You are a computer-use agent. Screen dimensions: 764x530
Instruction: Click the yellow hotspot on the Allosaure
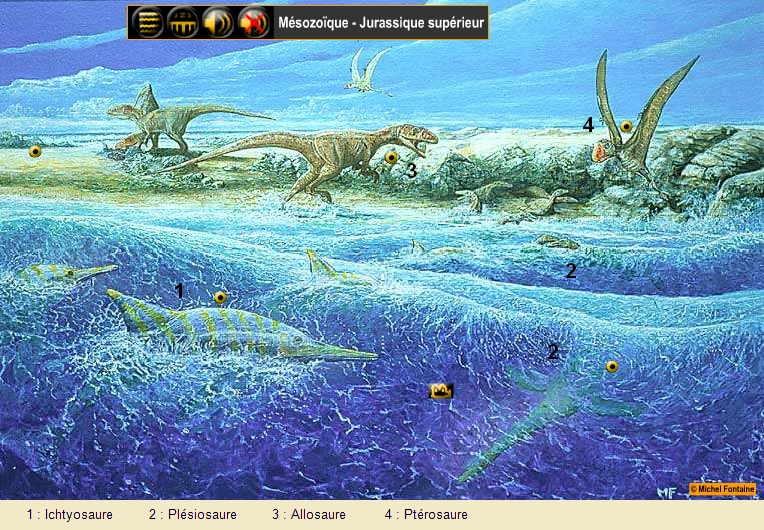(391, 157)
